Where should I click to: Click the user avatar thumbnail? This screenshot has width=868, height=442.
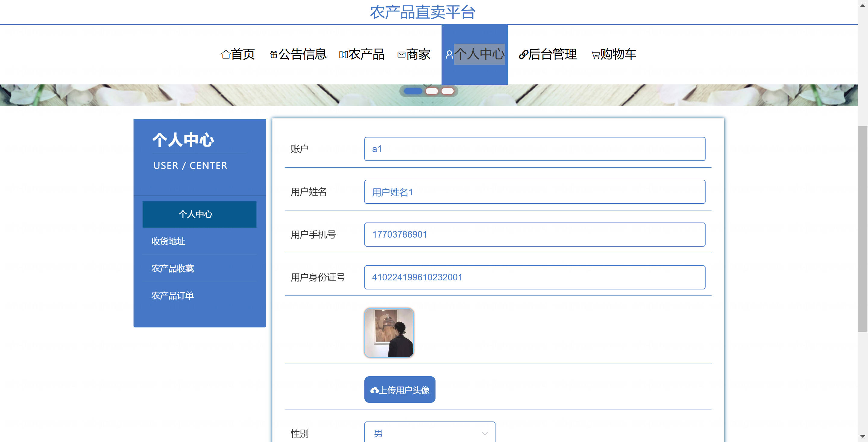click(x=389, y=333)
